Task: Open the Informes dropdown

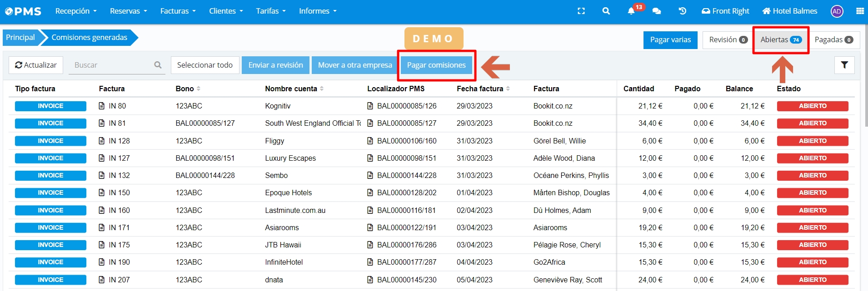Action: click(318, 11)
